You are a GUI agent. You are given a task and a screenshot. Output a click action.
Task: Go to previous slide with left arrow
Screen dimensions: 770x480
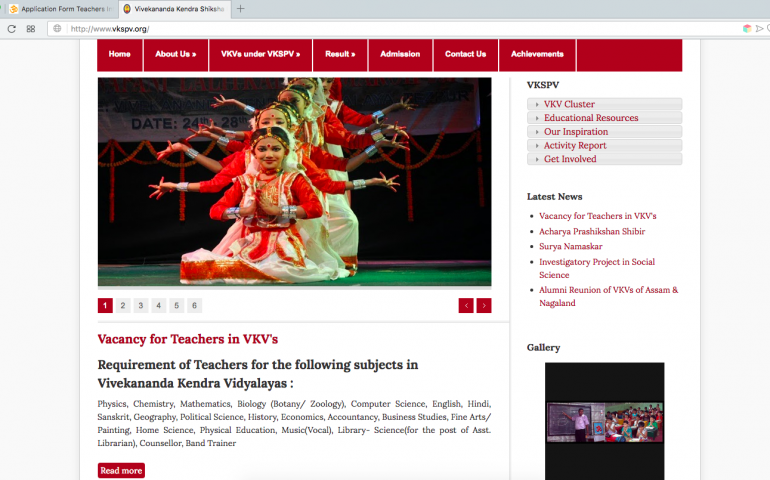pyautogui.click(x=466, y=306)
